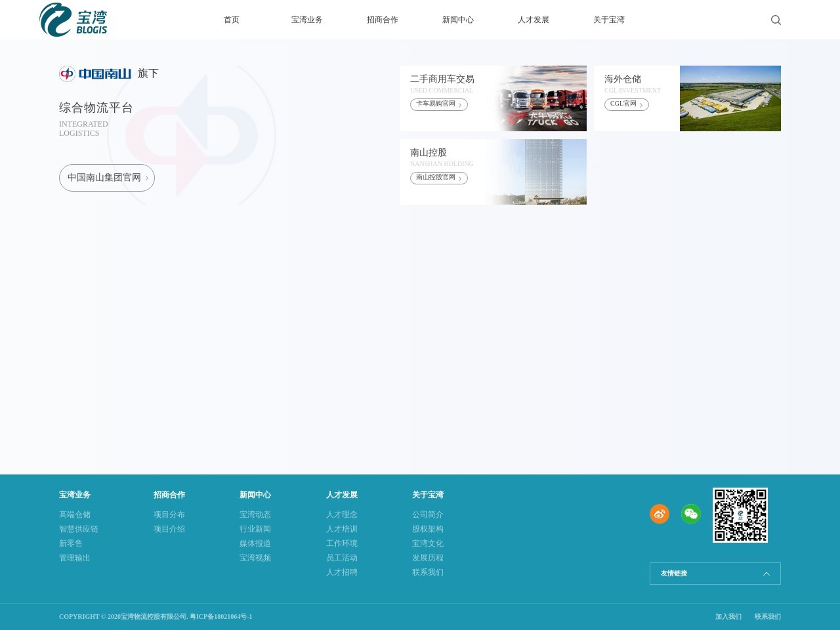
Task: Open footer link 高端仓储
Action: 75,514
